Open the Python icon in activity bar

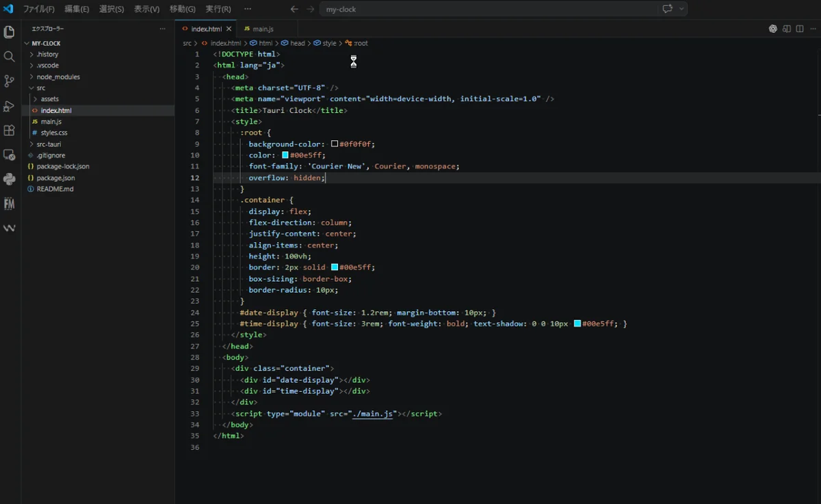(9, 179)
